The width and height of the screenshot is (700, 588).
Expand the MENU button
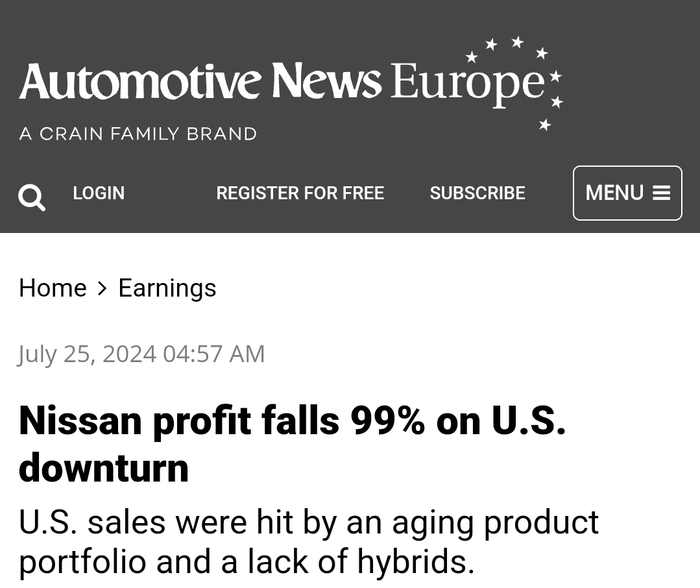pyautogui.click(x=627, y=193)
